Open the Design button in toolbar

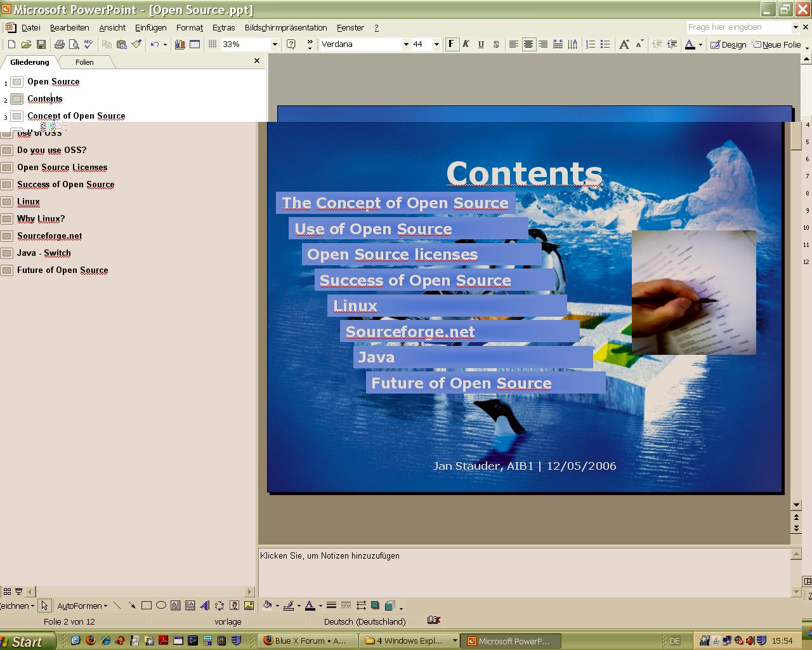click(728, 44)
